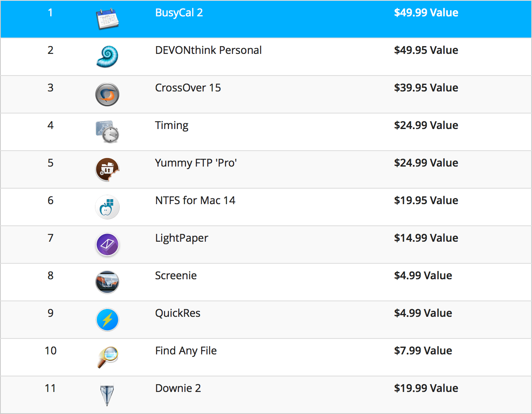Click the Downnie 2 funnel icon

point(107,395)
